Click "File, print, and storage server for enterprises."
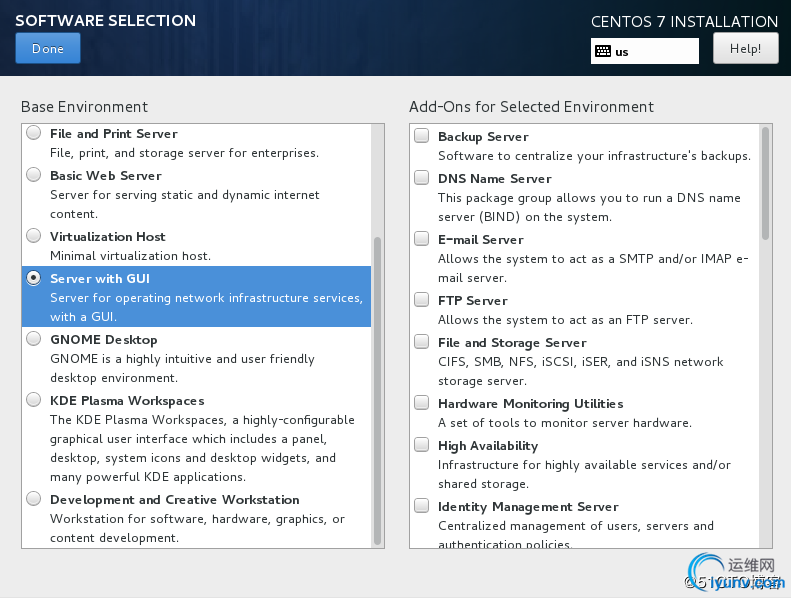 click(x=184, y=153)
